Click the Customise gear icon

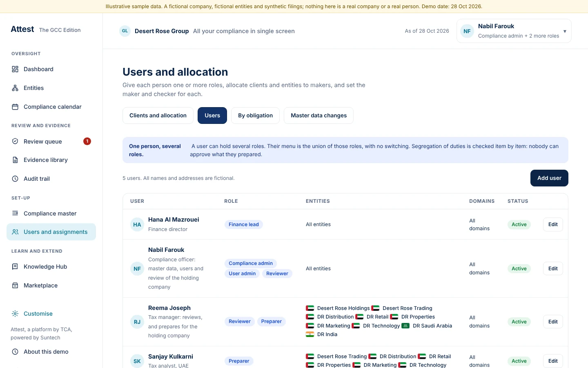click(x=15, y=314)
